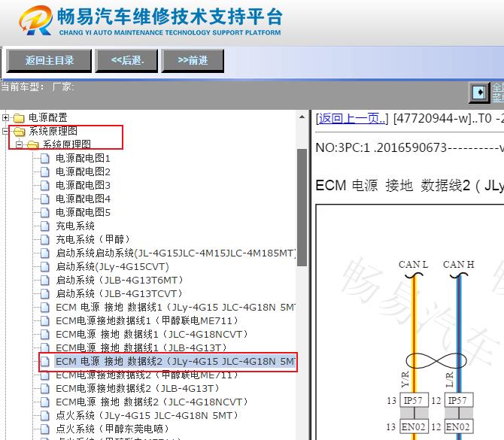Open 启动系统(JL-4G15JLC-4M15...) entry
The height and width of the screenshot is (440, 504).
click(175, 253)
